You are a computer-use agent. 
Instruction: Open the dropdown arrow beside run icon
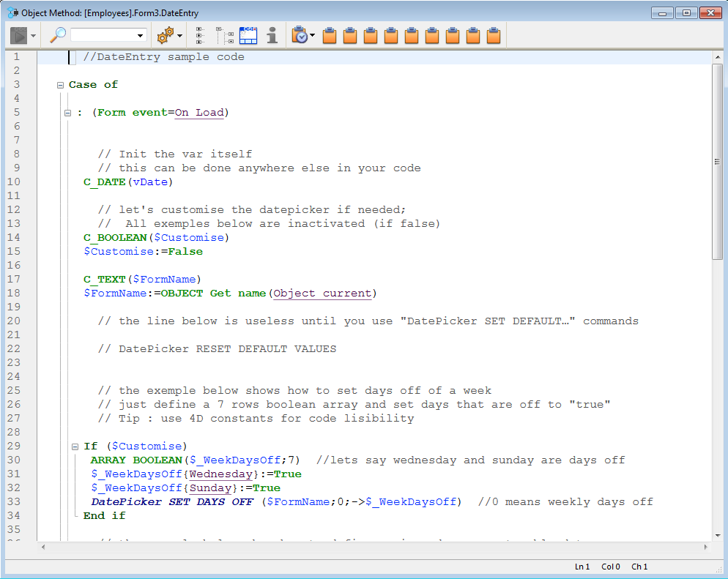(34, 36)
